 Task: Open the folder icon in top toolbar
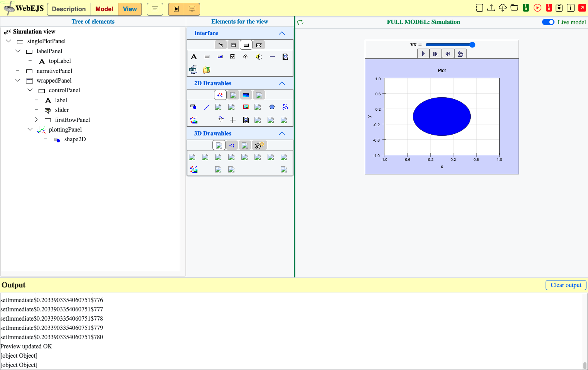tap(514, 8)
